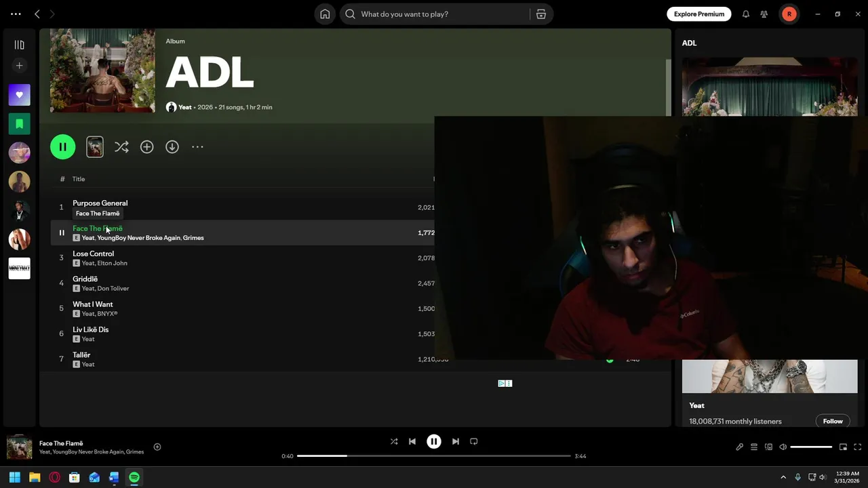Viewport: 868px width, 488px height.
Task: Click ADL heading in right panel
Action: pyautogui.click(x=689, y=43)
